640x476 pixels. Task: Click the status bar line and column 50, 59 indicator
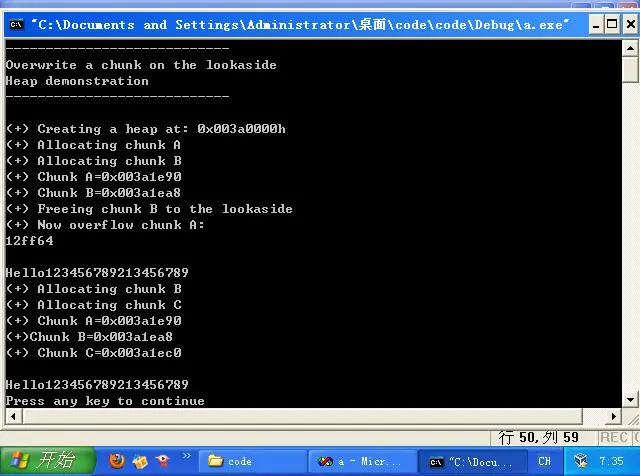coord(538,438)
